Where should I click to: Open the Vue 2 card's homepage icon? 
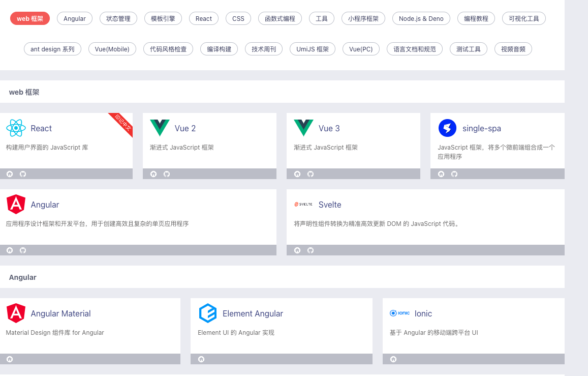click(x=153, y=173)
